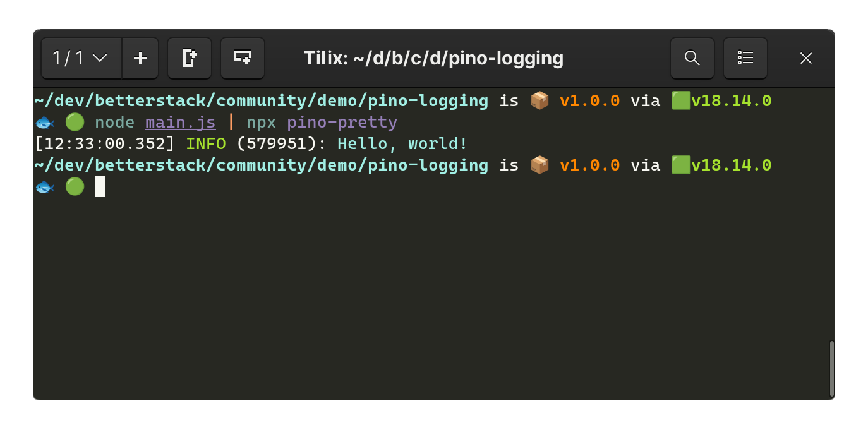Image resolution: width=868 pixels, height=437 pixels.
Task: Click the package box emoji on second prompt
Action: click(539, 165)
